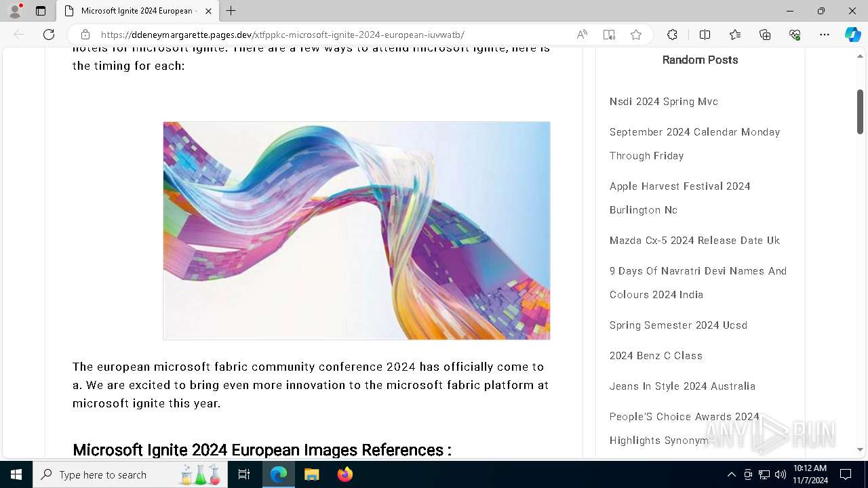Viewport: 868px width, 488px height.
Task: Open People'S Choice Awards 2024 Highlights post
Action: pos(684,428)
